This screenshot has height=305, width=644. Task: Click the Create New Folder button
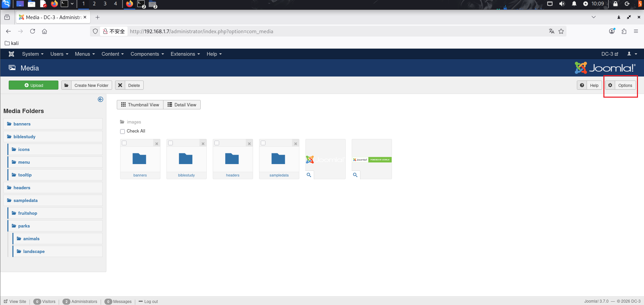(87, 85)
